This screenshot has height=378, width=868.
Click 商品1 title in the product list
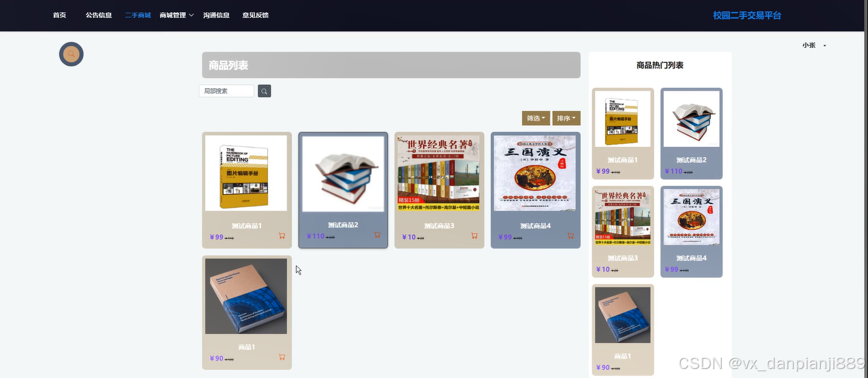[246, 347]
